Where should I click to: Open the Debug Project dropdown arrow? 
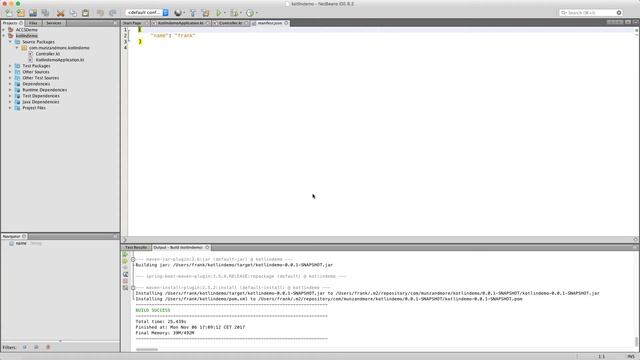(240, 13)
